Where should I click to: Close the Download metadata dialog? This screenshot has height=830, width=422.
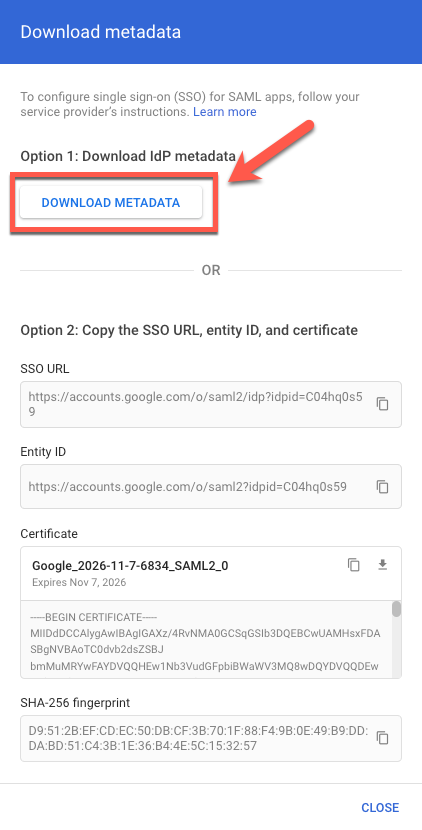click(380, 807)
